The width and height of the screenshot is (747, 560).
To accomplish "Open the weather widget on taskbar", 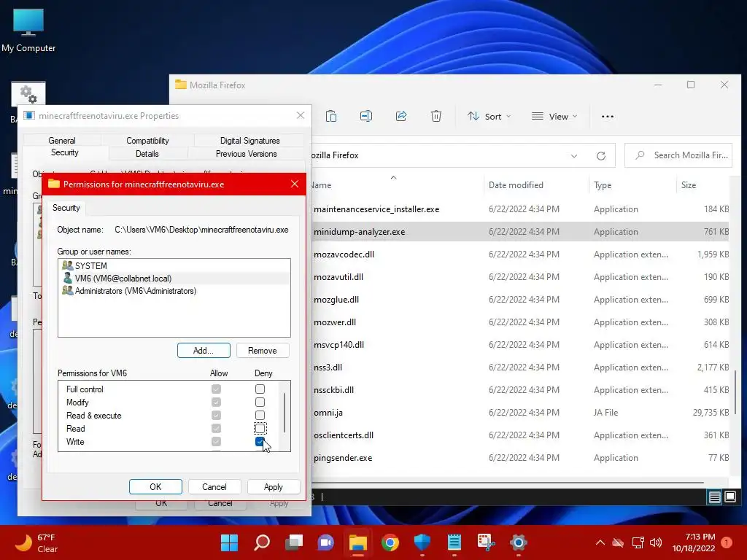I will pyautogui.click(x=36, y=542).
